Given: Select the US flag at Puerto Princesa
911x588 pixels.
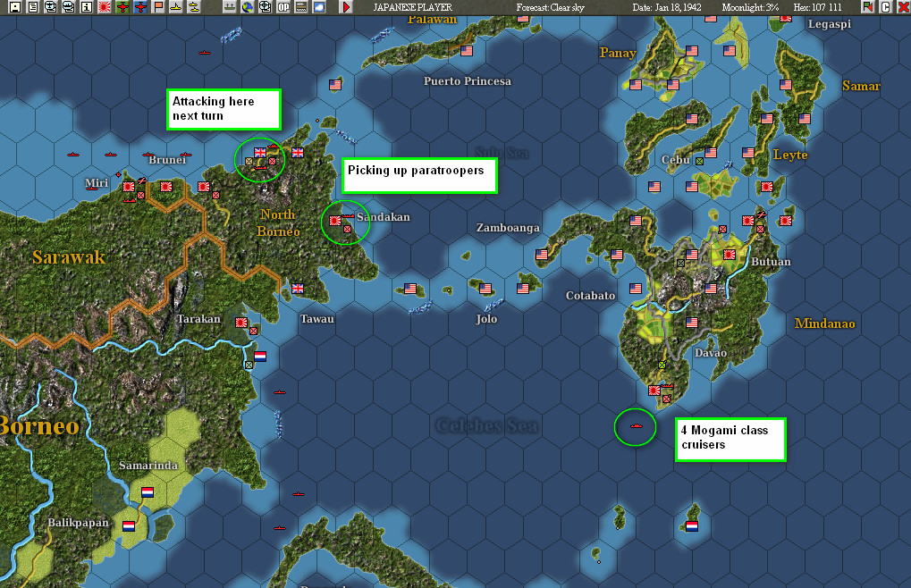Looking at the screenshot, I should point(467,51).
